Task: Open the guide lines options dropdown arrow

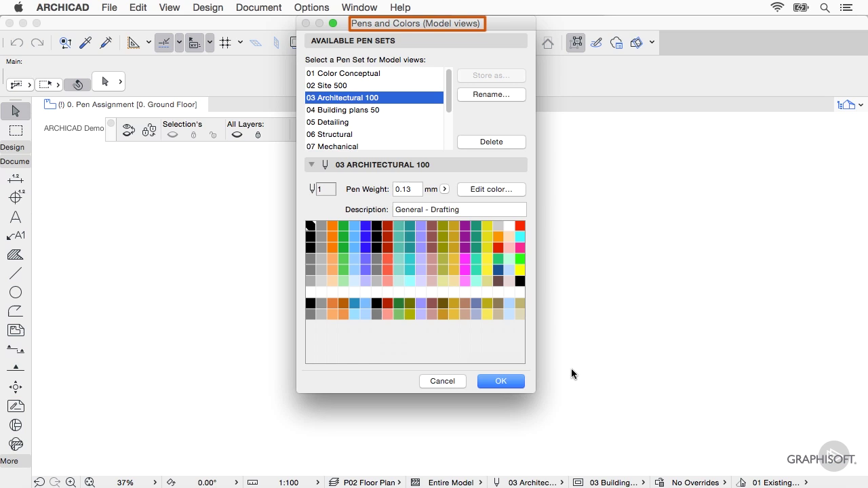Action: click(179, 43)
